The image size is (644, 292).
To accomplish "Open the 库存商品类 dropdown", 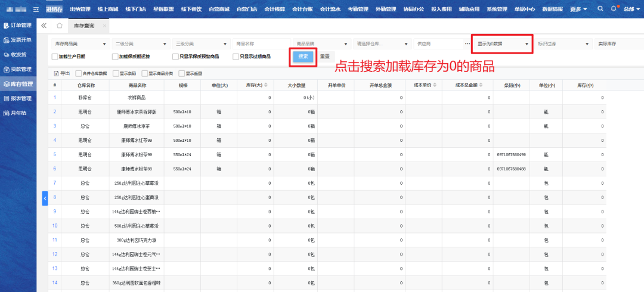I will point(79,44).
